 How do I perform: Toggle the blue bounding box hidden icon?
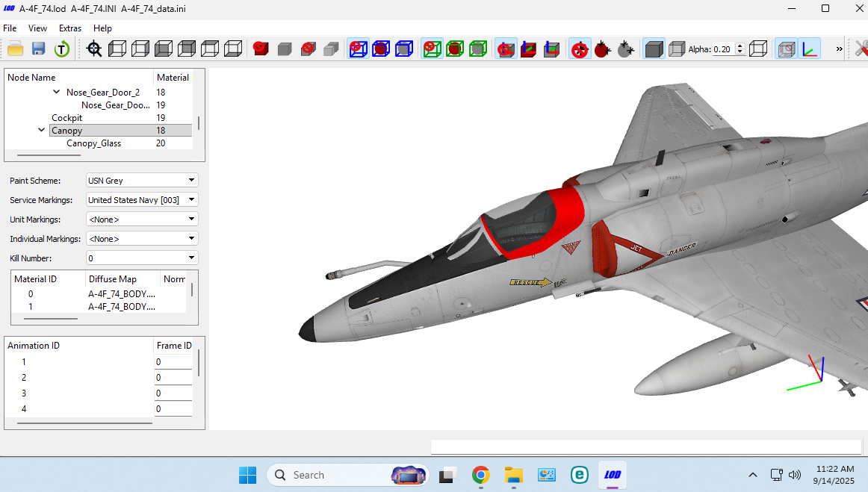coord(358,49)
